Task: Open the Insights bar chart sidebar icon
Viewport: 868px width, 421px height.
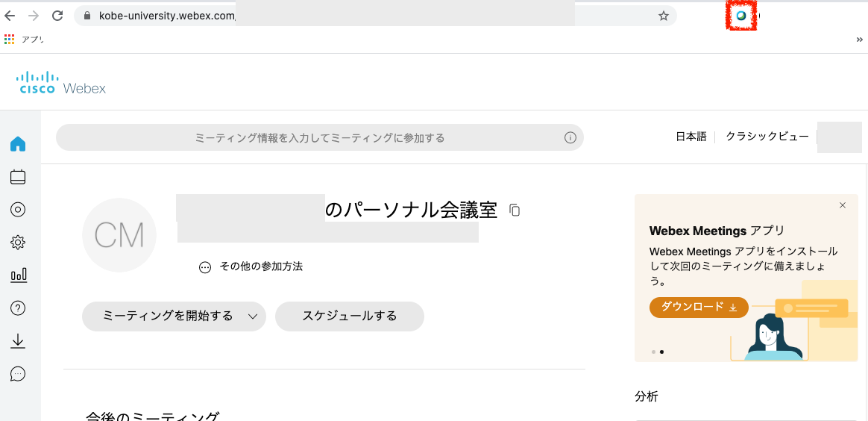Action: pos(18,275)
